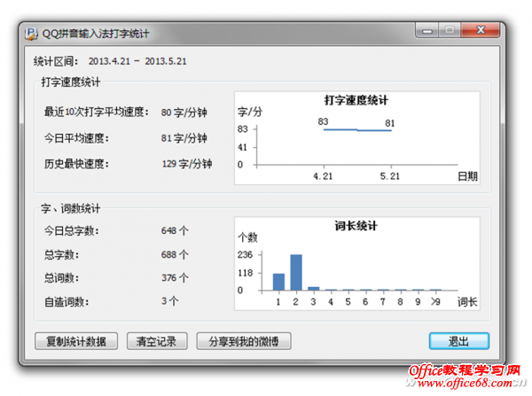The height and width of the screenshot is (396, 532).
Task: Select the date range 2013.4.21 – 2013.5.21
Action: [x=137, y=61]
